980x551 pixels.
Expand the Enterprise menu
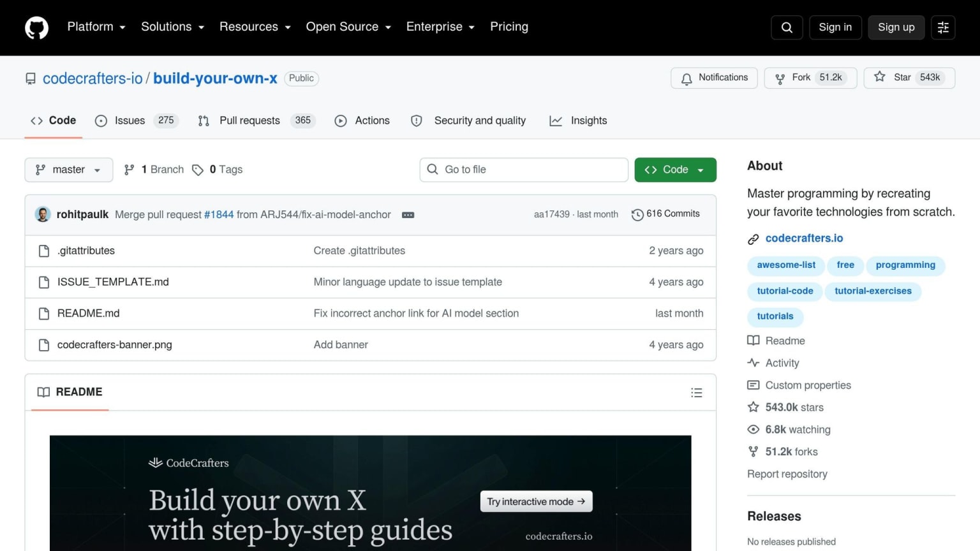(x=441, y=27)
